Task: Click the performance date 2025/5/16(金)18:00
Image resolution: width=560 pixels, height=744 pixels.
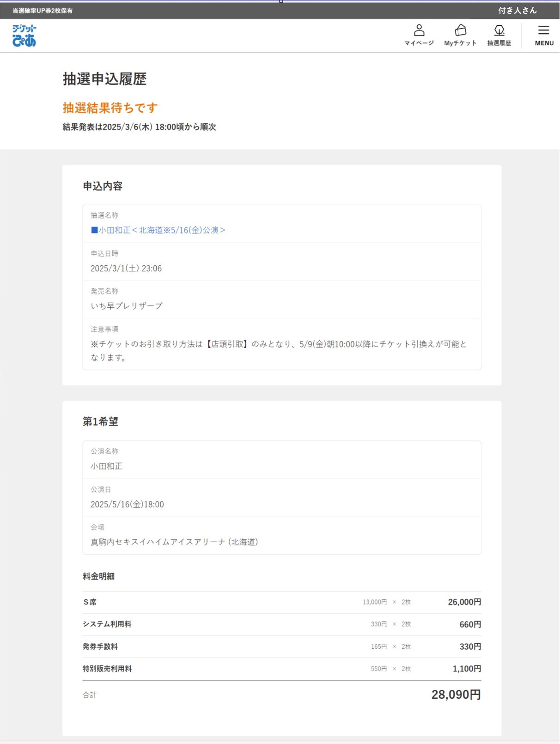Action: [x=127, y=505]
